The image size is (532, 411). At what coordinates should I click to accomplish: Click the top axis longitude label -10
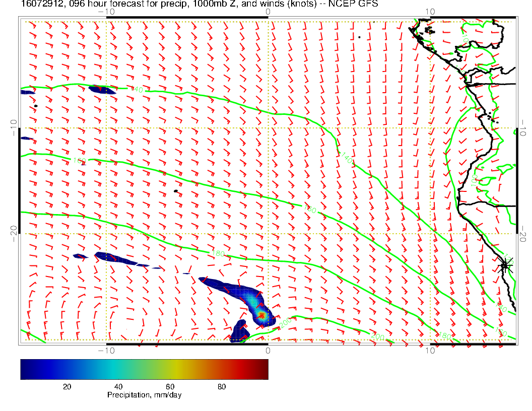106,12
